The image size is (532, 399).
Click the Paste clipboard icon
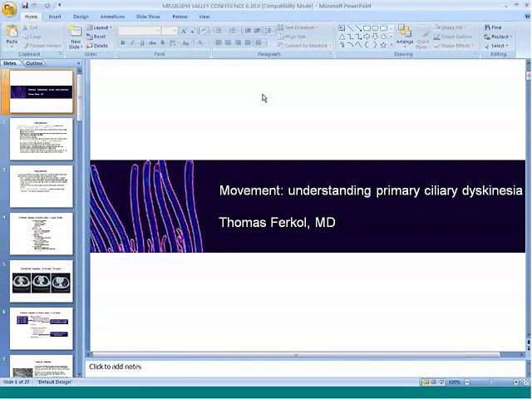point(12,31)
